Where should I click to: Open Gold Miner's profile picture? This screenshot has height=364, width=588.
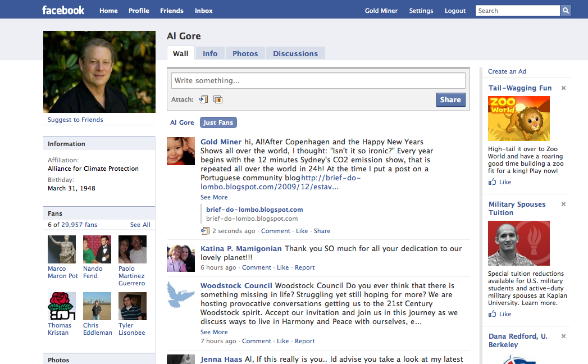181,151
